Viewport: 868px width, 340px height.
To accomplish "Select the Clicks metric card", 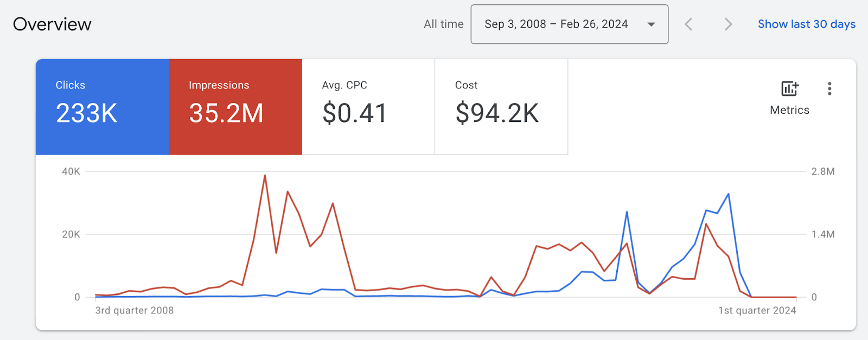I will [102, 107].
